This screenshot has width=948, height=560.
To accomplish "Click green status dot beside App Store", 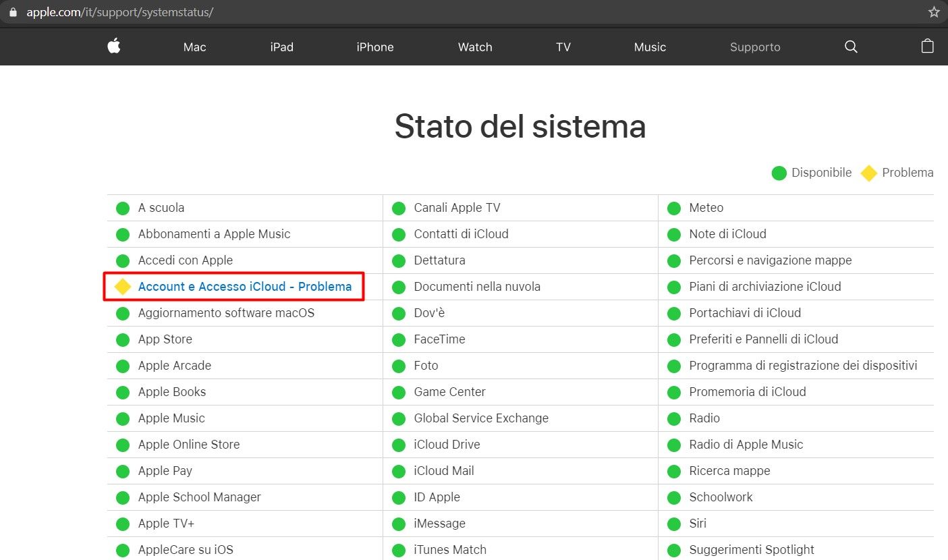I will point(123,339).
